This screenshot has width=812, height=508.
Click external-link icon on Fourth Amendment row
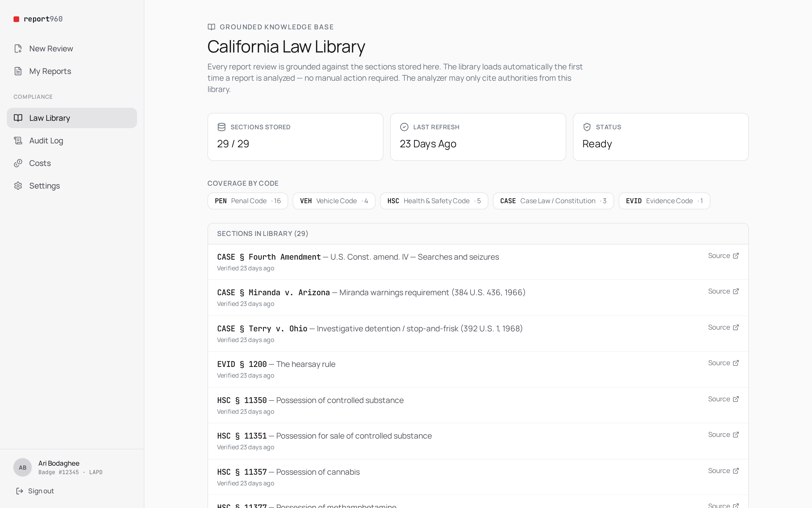click(736, 256)
